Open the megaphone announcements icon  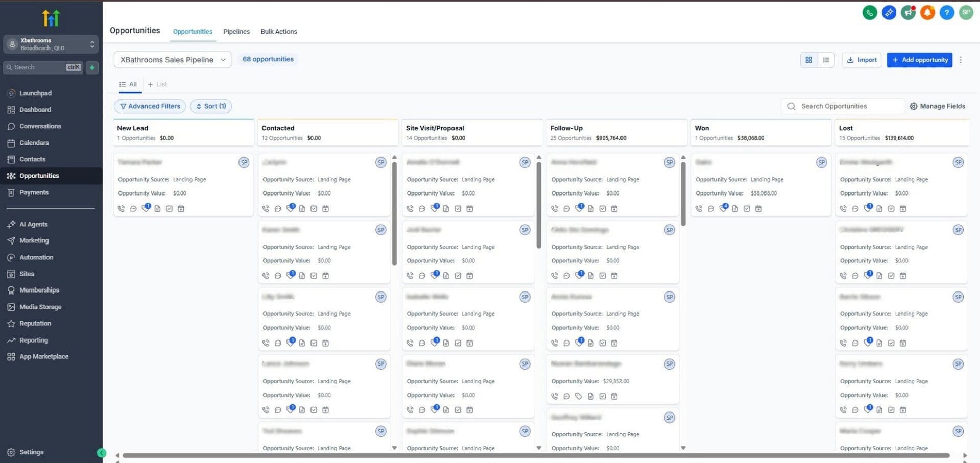click(908, 13)
